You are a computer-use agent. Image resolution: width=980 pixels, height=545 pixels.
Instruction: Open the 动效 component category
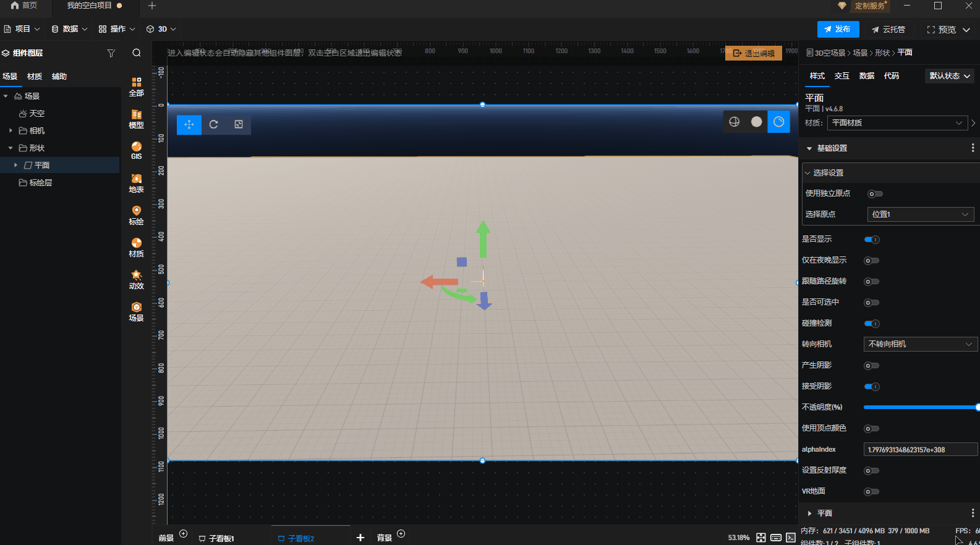tap(136, 279)
